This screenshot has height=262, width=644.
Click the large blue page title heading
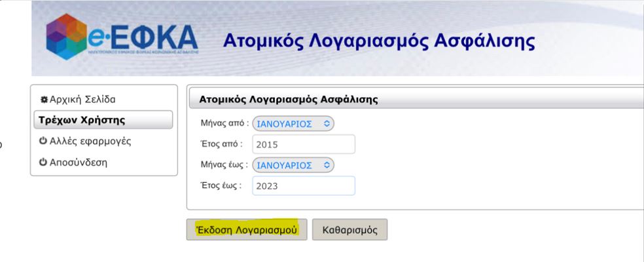(379, 42)
